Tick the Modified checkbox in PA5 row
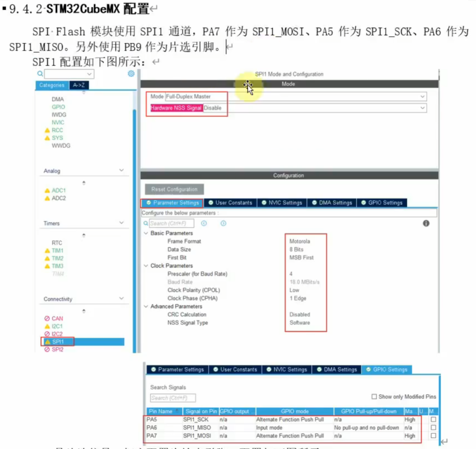476x449 pixels. 433,419
